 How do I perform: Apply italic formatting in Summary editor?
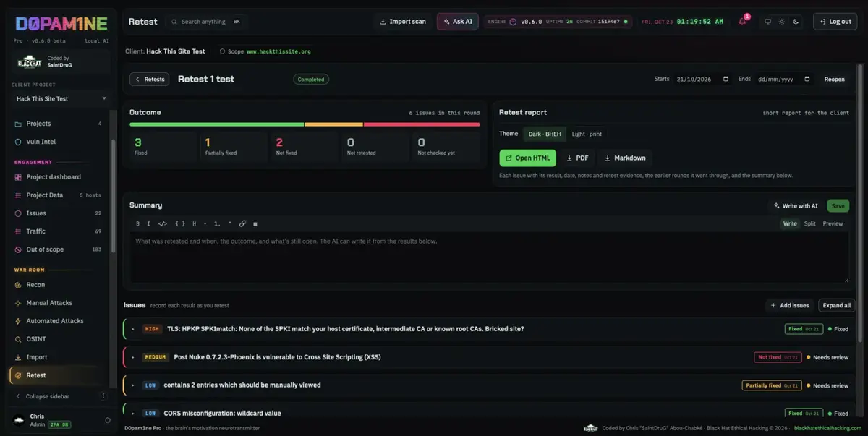pyautogui.click(x=148, y=223)
